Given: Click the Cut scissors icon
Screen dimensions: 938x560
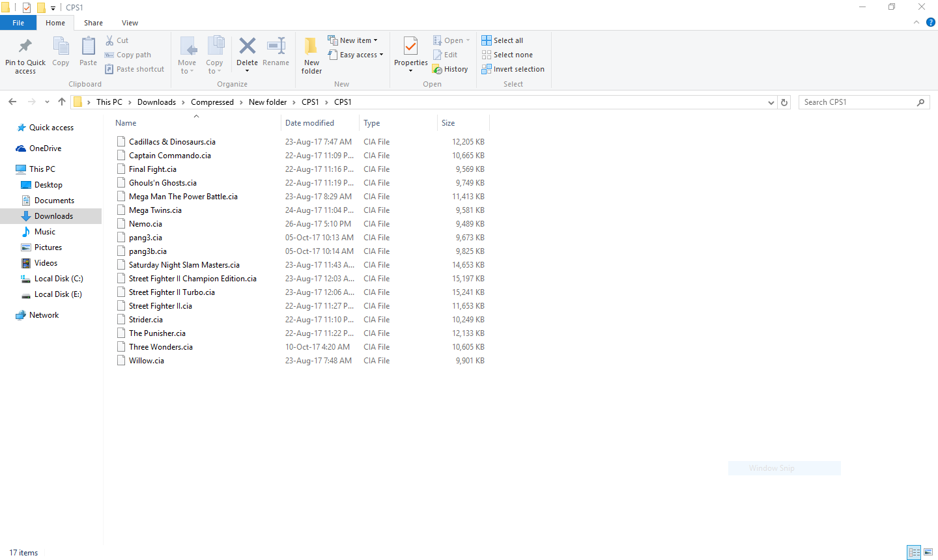Looking at the screenshot, I should tap(109, 40).
